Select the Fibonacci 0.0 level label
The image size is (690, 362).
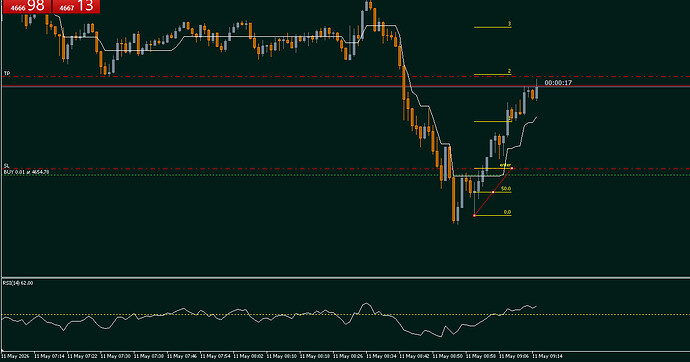pyautogui.click(x=507, y=212)
